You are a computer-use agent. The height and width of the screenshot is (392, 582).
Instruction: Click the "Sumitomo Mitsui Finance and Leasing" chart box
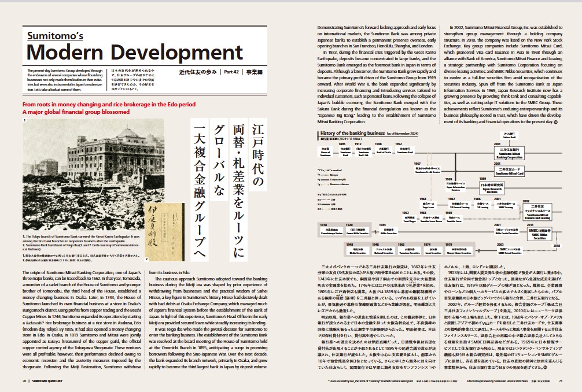pos(537,212)
